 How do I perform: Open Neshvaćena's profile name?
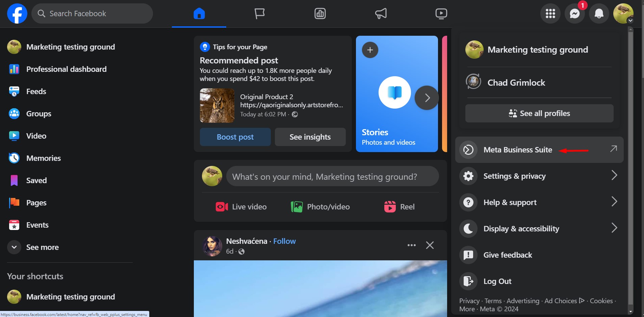[x=247, y=241]
